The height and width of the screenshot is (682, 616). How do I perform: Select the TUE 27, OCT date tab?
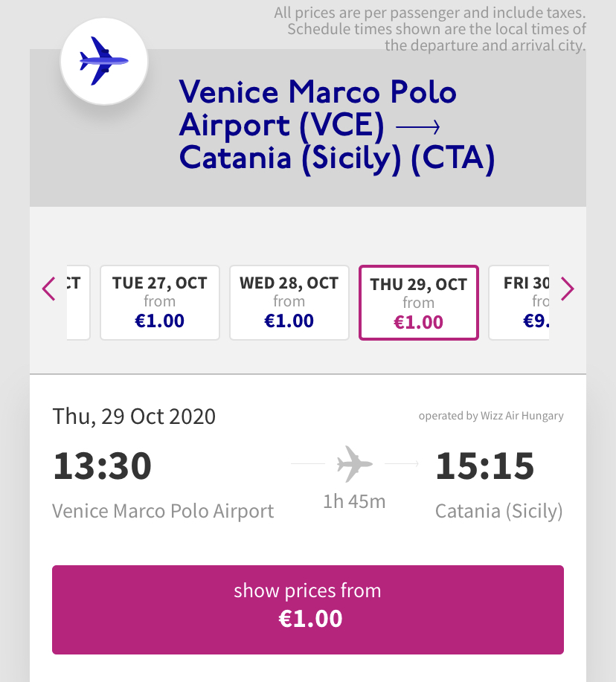click(160, 302)
